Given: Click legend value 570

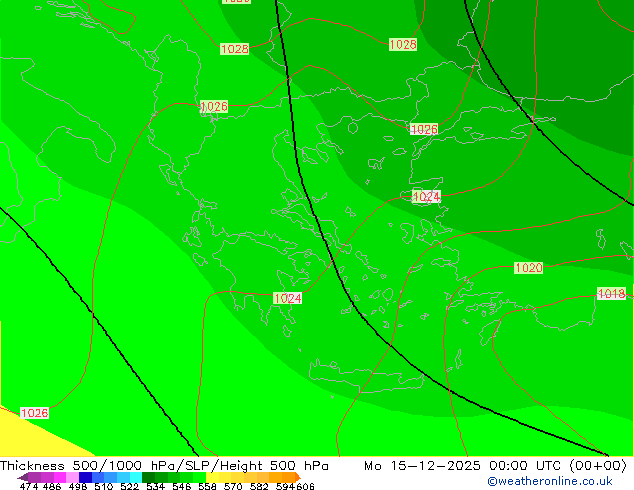Looking at the screenshot, I should tap(233, 486).
